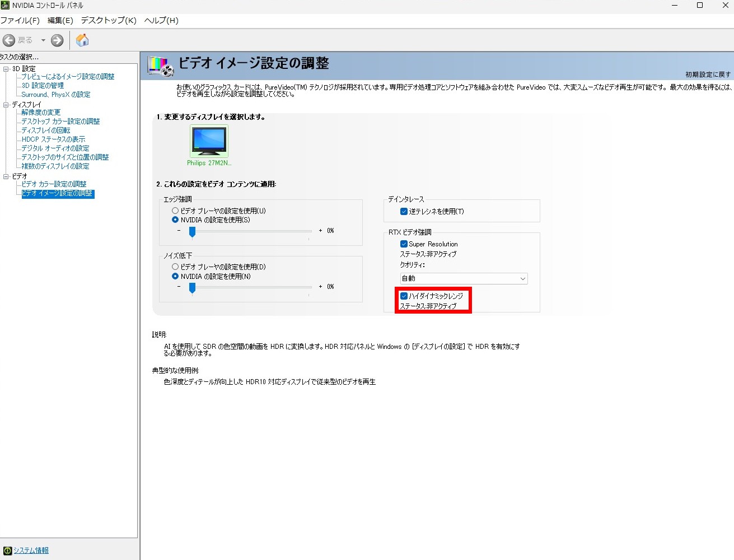Collapse the 3D 設定 tree node
Viewport: 734px width, 560px height.
tap(6, 69)
